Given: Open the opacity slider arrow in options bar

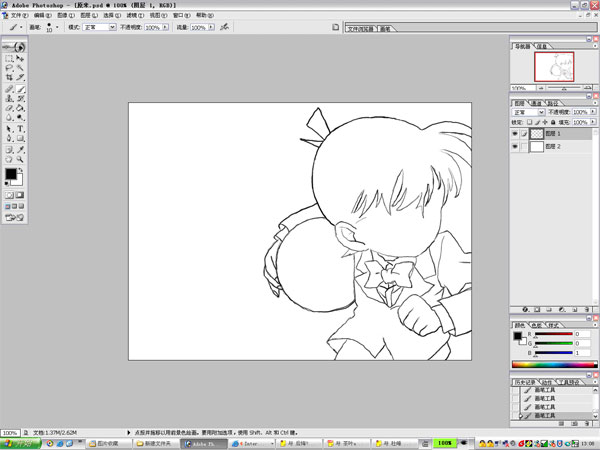Looking at the screenshot, I should click(x=165, y=27).
